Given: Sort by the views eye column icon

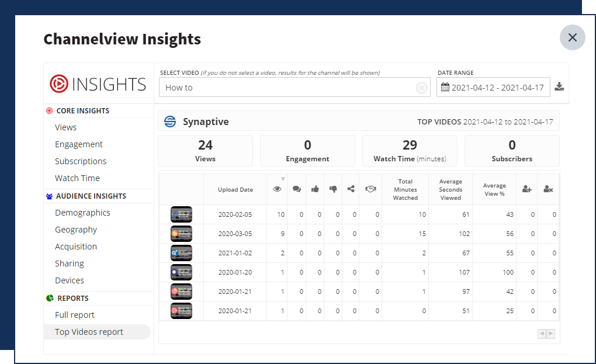Looking at the screenshot, I should click(277, 189).
